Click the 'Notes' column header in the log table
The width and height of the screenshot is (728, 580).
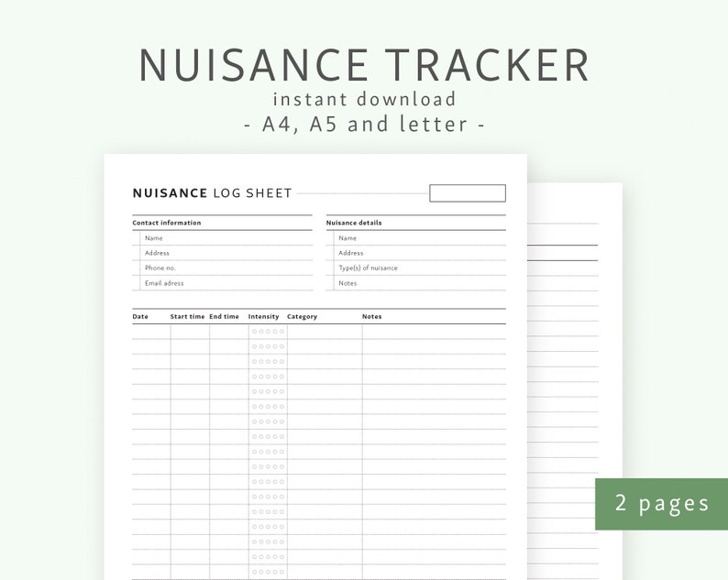click(x=372, y=316)
